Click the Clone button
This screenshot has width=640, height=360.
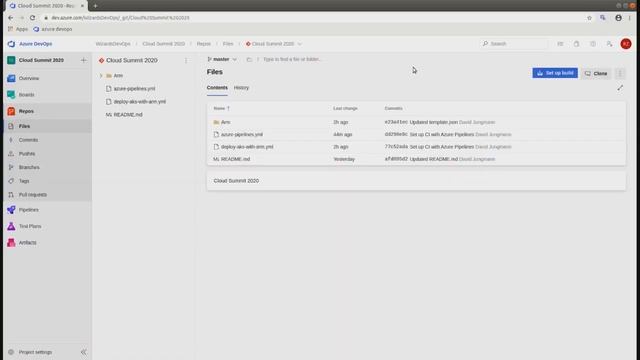(596, 73)
